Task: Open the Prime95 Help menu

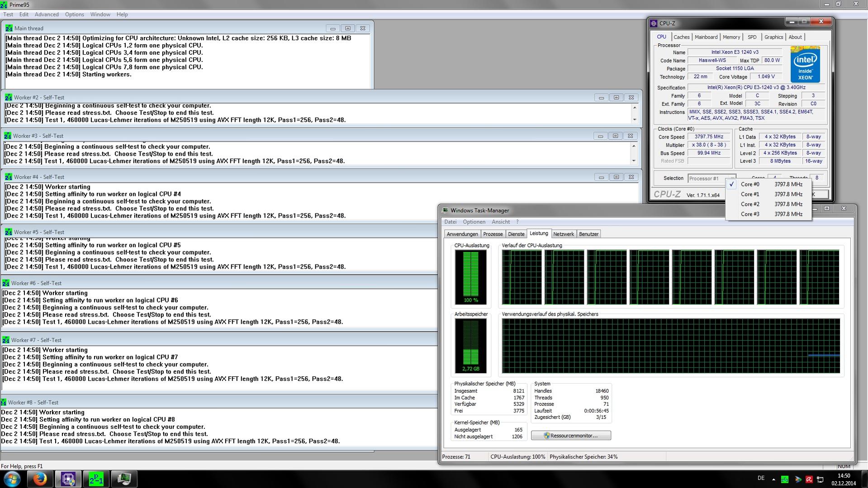Action: (x=122, y=14)
